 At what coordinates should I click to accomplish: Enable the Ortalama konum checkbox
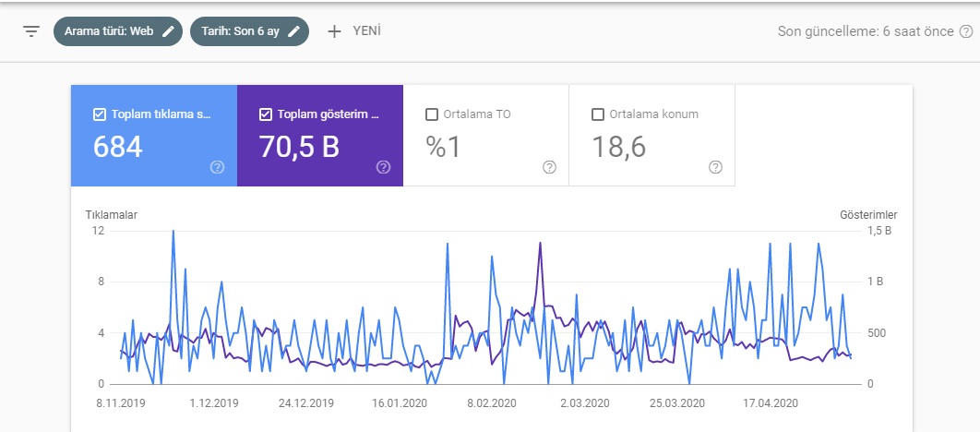click(597, 114)
